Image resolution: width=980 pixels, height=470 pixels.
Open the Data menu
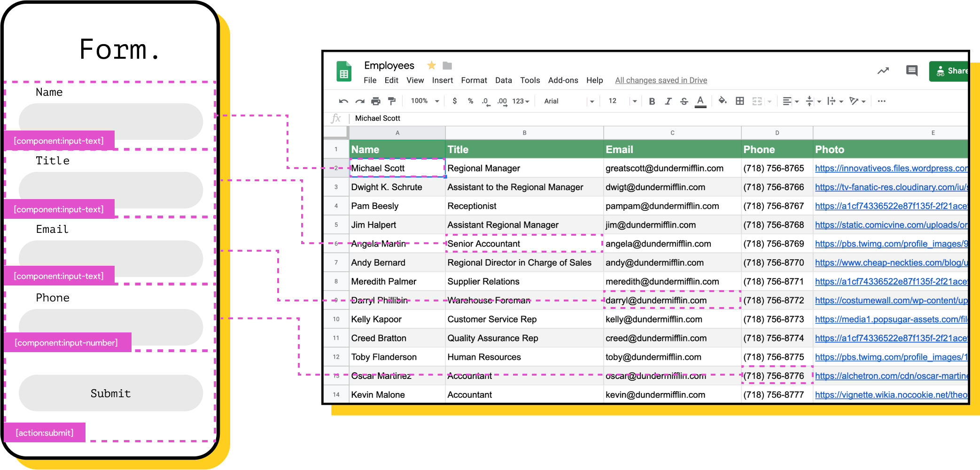504,80
